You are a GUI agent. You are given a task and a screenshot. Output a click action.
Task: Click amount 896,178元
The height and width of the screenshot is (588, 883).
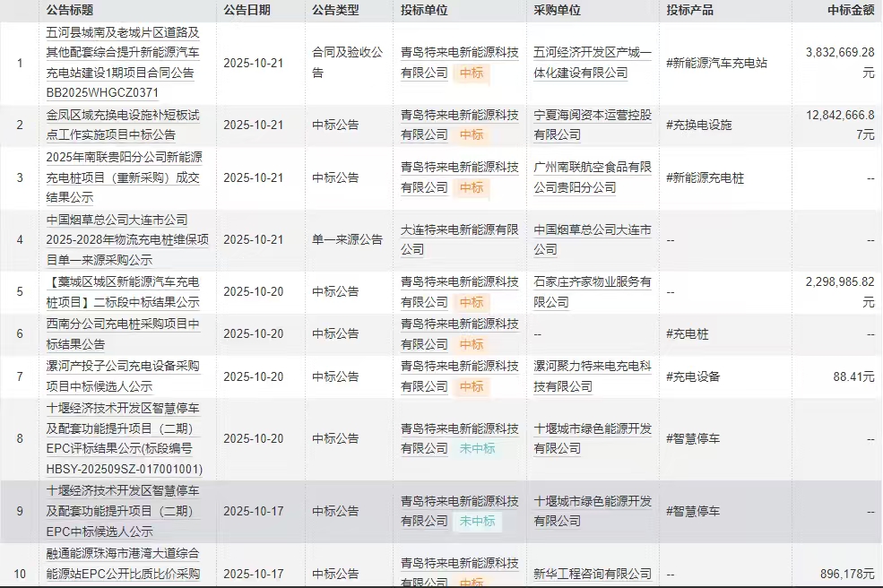click(847, 574)
